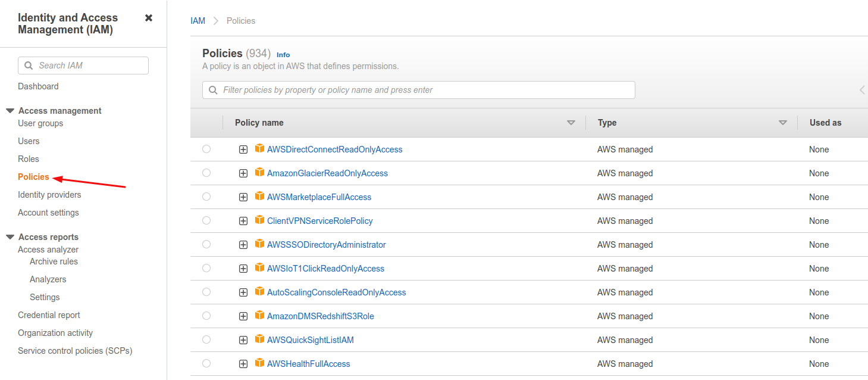Collapse the Access reports section

[x=10, y=237]
